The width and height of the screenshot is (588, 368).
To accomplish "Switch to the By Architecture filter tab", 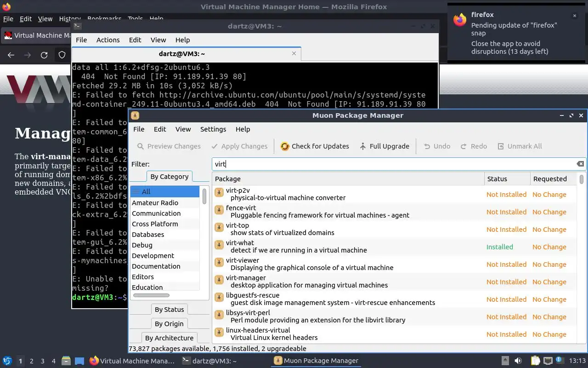I will (x=169, y=338).
